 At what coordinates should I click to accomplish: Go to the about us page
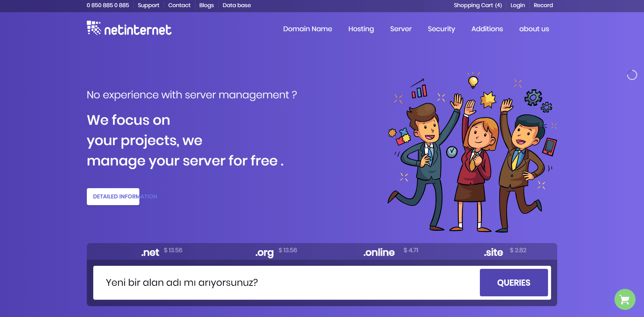[534, 29]
